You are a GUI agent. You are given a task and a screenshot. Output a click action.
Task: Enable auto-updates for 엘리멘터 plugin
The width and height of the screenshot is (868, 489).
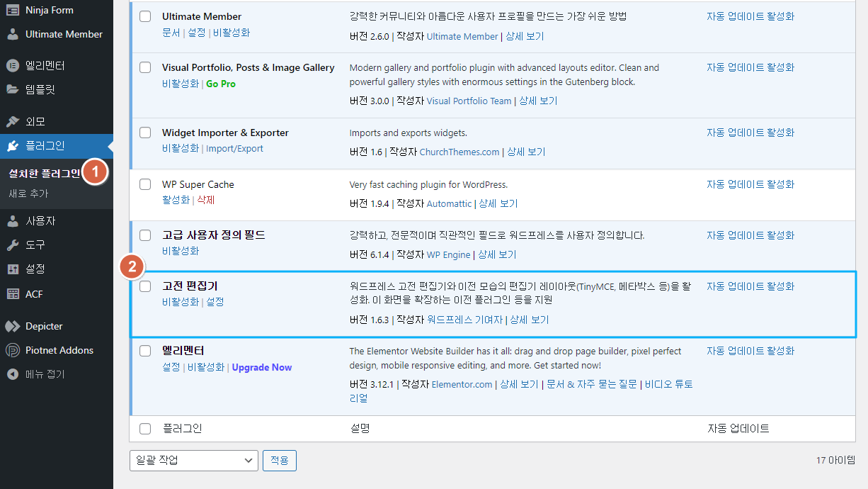(750, 351)
